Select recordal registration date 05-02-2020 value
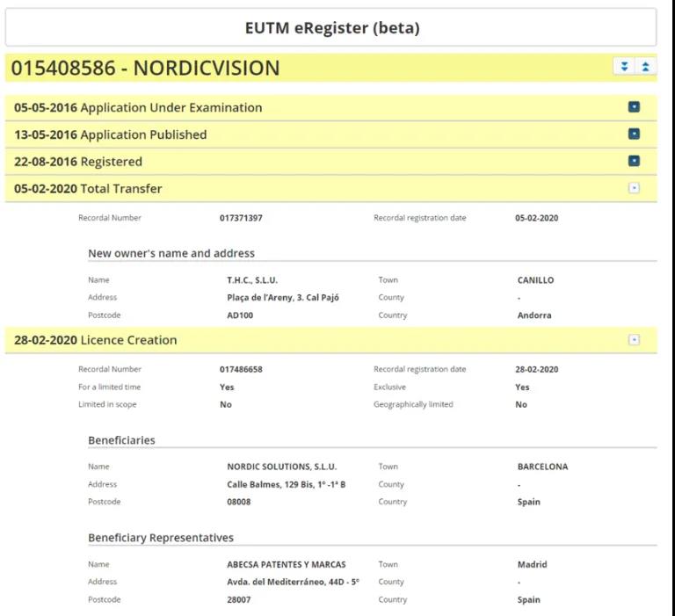 coord(536,218)
